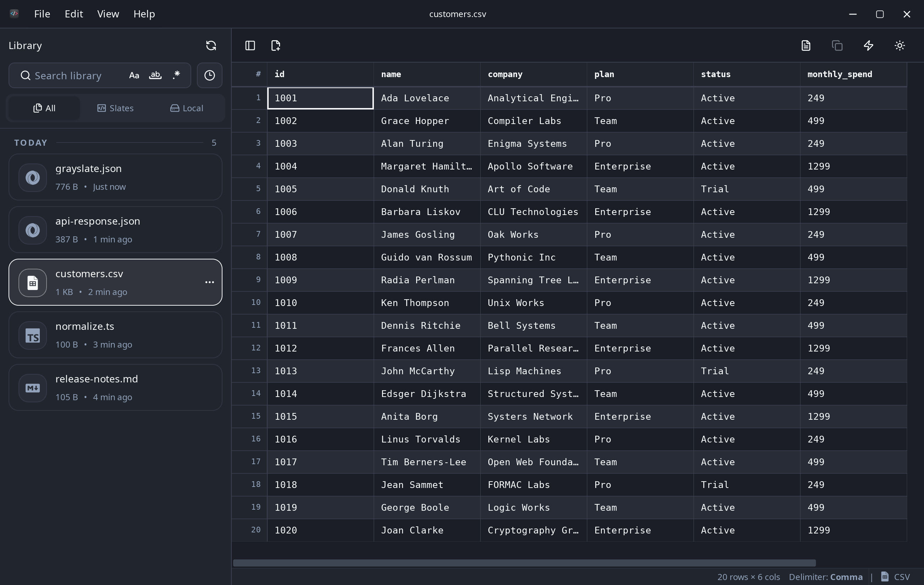Click the release-notes.md markdown icon

coord(33,388)
